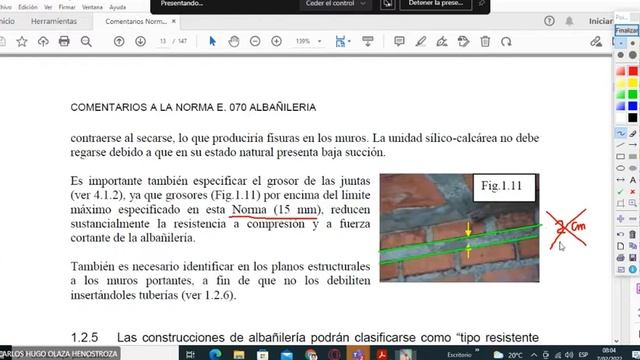Select the red X stamp tool
The image size is (640, 360).
coord(633,191)
